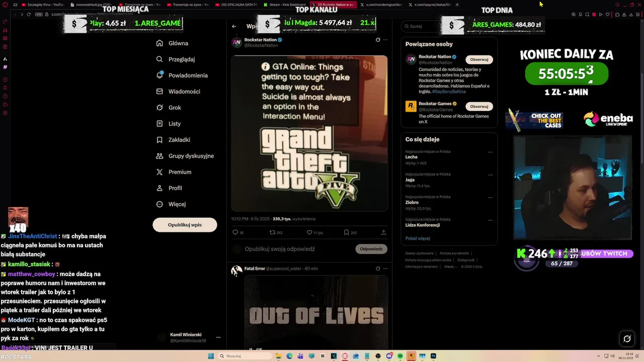Open the Grok icon in the sidebar
644x362 pixels.
pos(159,108)
